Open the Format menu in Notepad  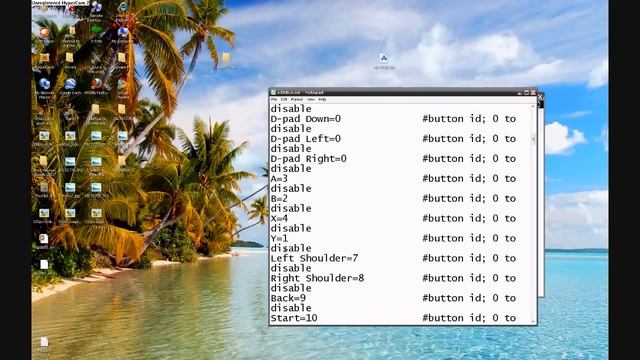click(x=297, y=99)
